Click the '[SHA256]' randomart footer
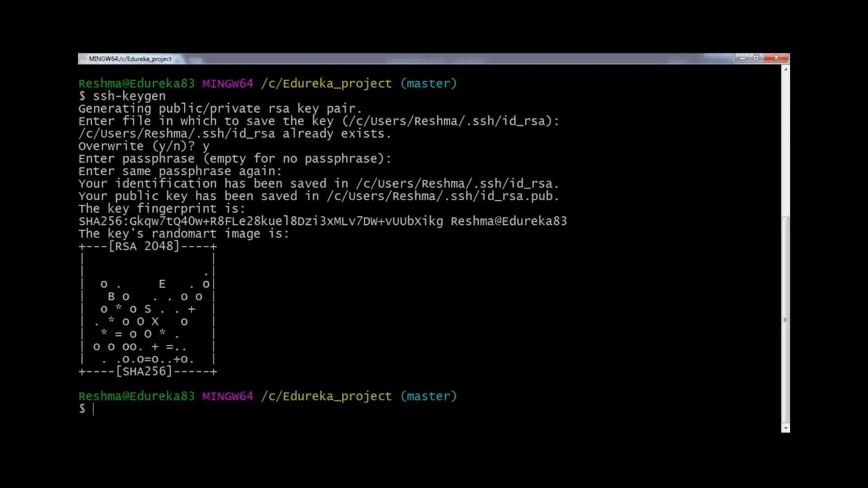868x488 pixels. coord(144,372)
